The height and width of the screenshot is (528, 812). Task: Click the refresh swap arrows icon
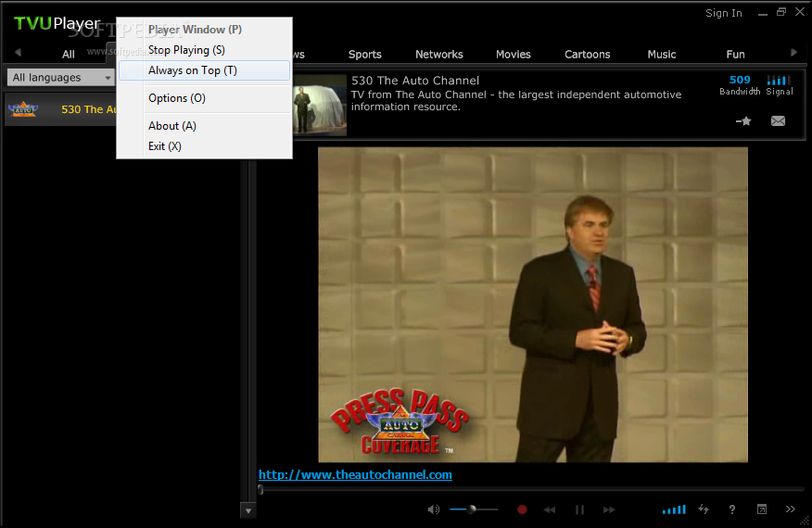click(x=704, y=509)
